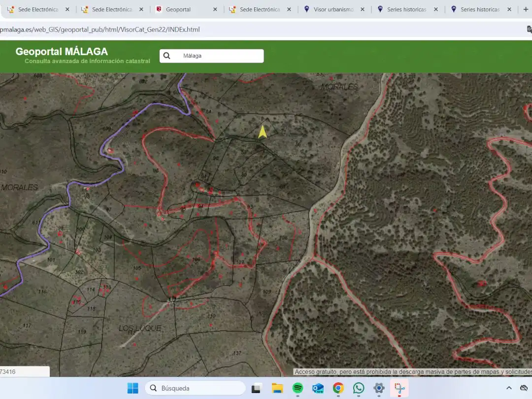The image size is (532, 399).
Task: Click the "Consulta avanzada de información catastral" subtitle
Action: point(87,61)
